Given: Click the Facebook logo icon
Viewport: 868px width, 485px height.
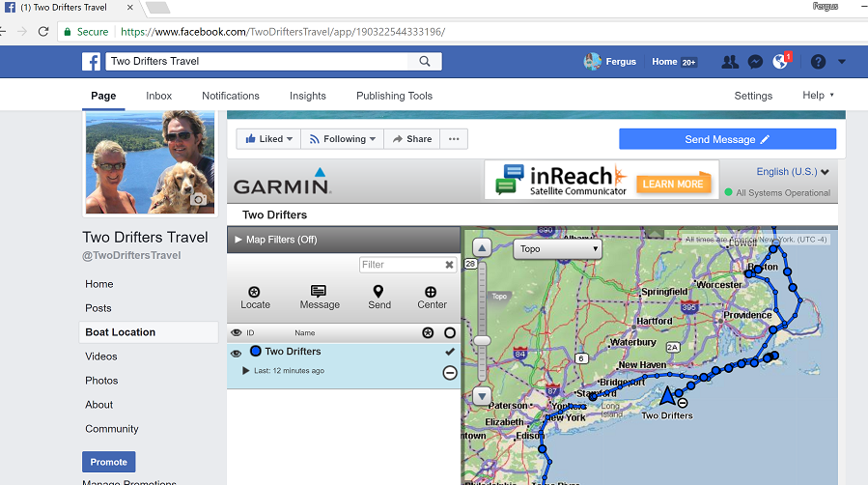Looking at the screenshot, I should 92,62.
